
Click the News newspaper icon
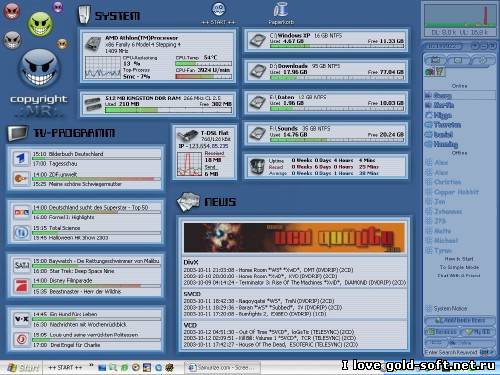pyautogui.click(x=188, y=202)
